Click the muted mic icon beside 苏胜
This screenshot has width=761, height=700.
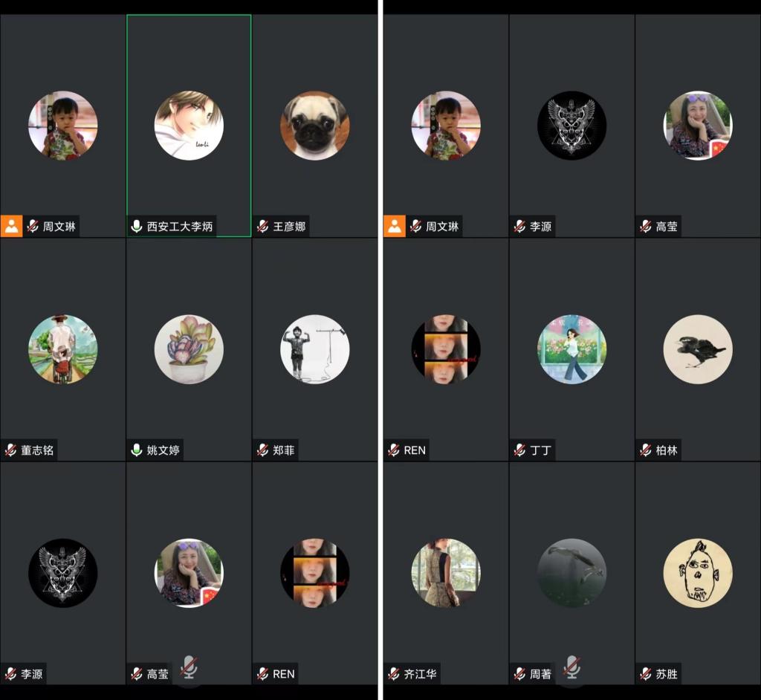(x=646, y=673)
